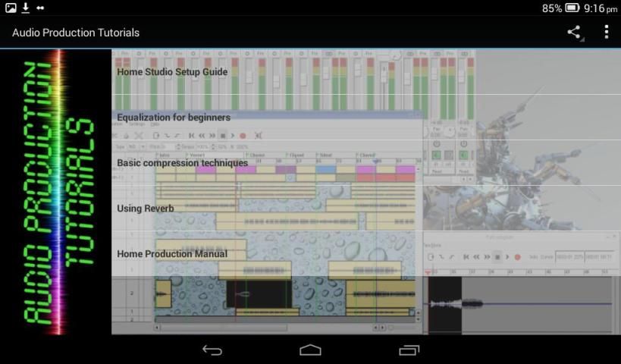Tap the 85% battery percentage text
Screen dimensions: 621x364
coord(551,8)
